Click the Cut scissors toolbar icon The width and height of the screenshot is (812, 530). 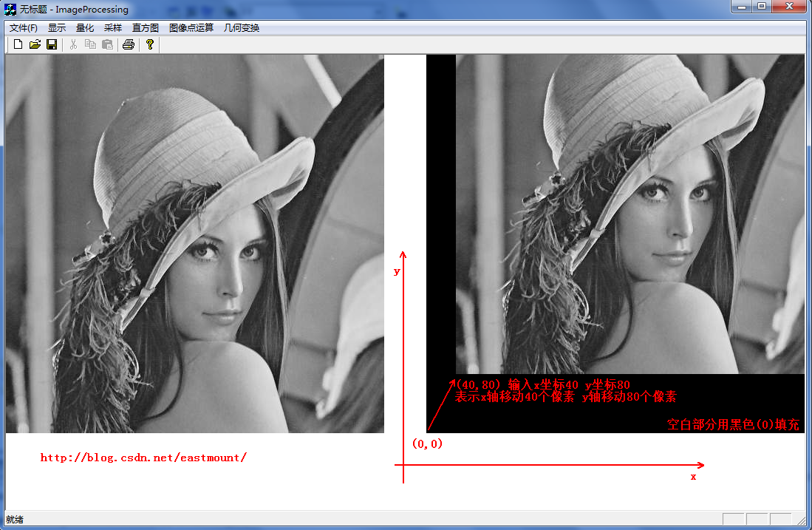pyautogui.click(x=74, y=44)
